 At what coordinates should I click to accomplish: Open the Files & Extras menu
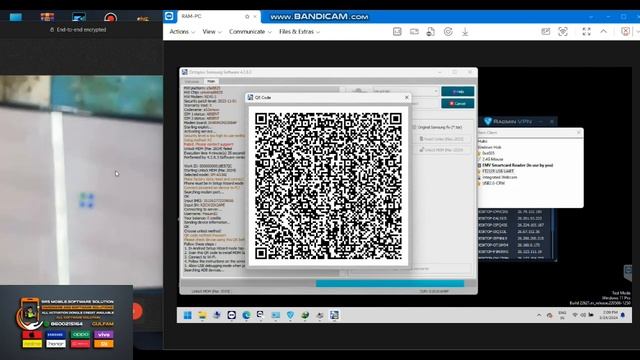click(x=299, y=31)
